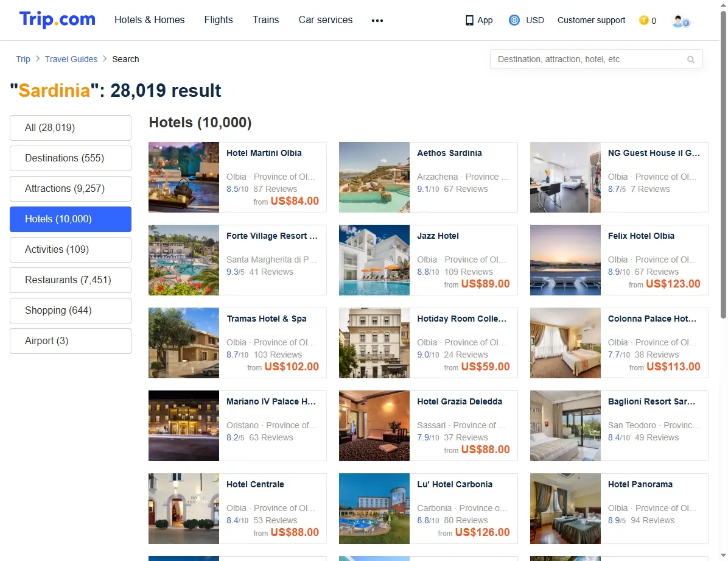Select Car services in navigation
Image resolution: width=728 pixels, height=561 pixels.
326,20
